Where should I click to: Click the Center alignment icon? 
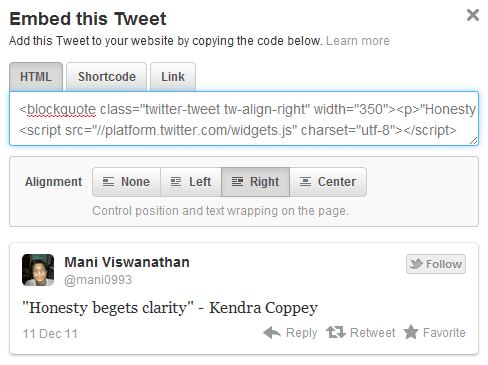point(305,182)
